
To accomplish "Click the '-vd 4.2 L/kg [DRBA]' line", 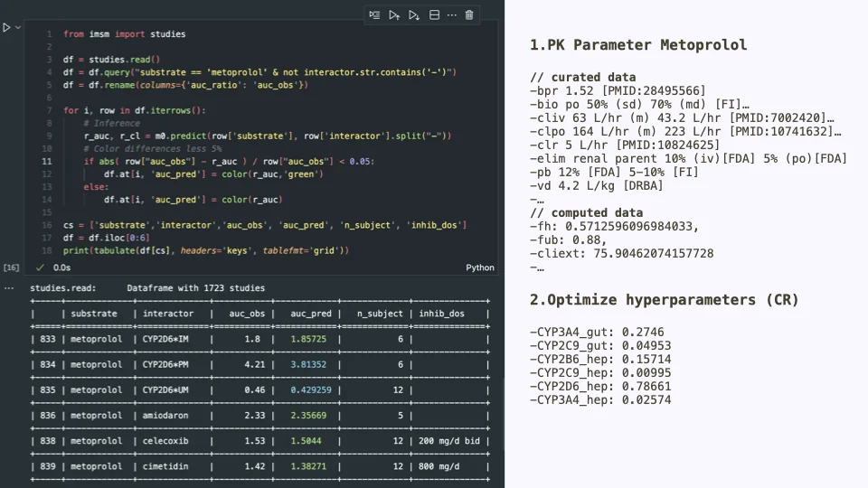I will [596, 185].
